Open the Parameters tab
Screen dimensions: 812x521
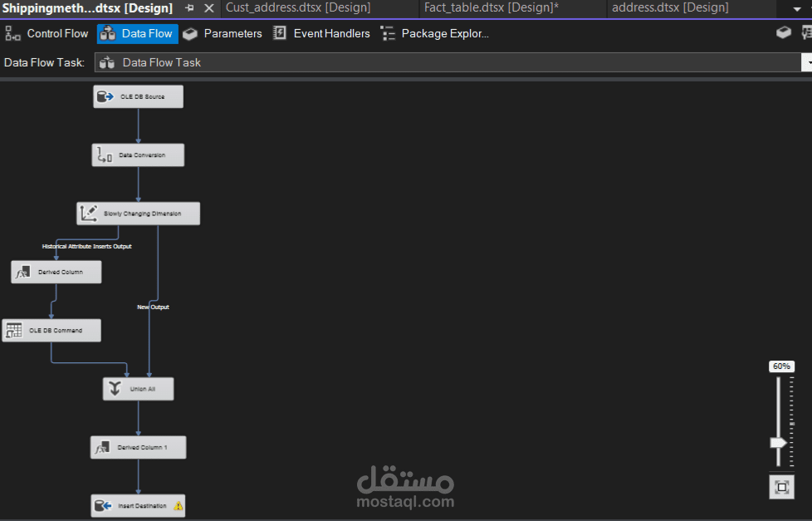click(x=223, y=34)
